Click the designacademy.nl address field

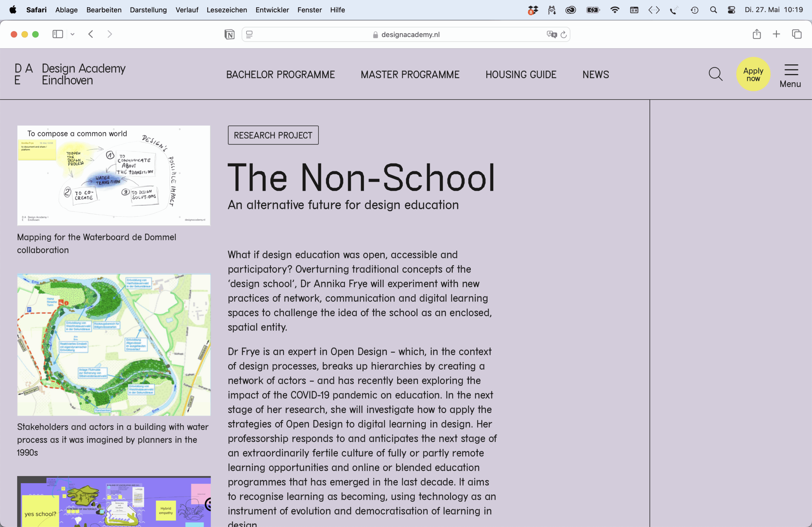point(406,35)
